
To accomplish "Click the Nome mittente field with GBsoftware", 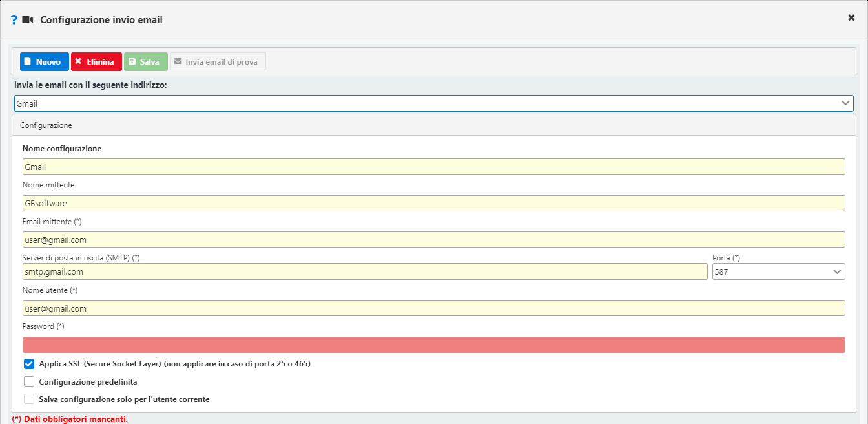I will (x=433, y=203).
